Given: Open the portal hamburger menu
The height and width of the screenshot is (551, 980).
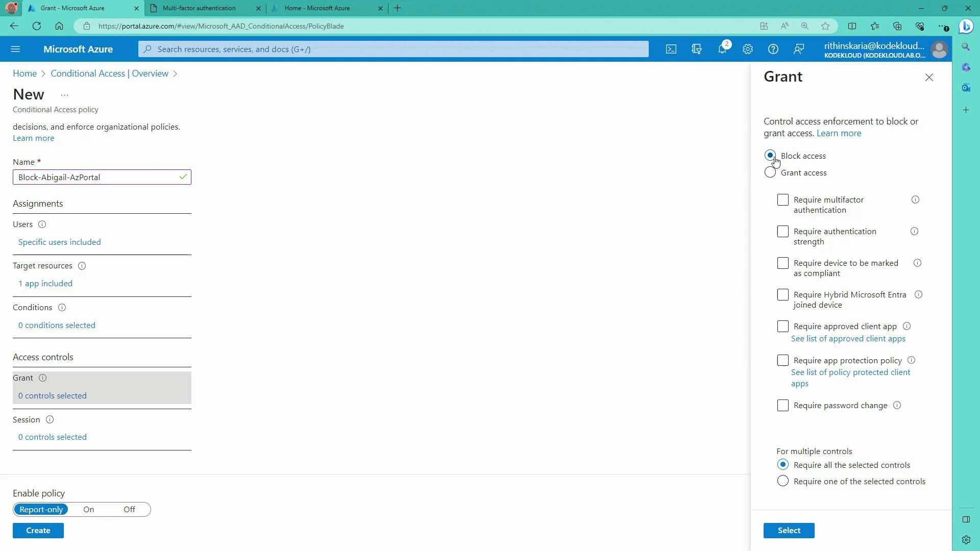Looking at the screenshot, I should (x=15, y=49).
